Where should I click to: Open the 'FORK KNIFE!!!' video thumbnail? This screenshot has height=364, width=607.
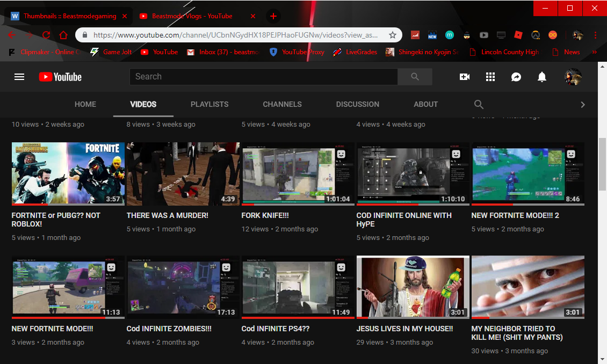tap(298, 174)
